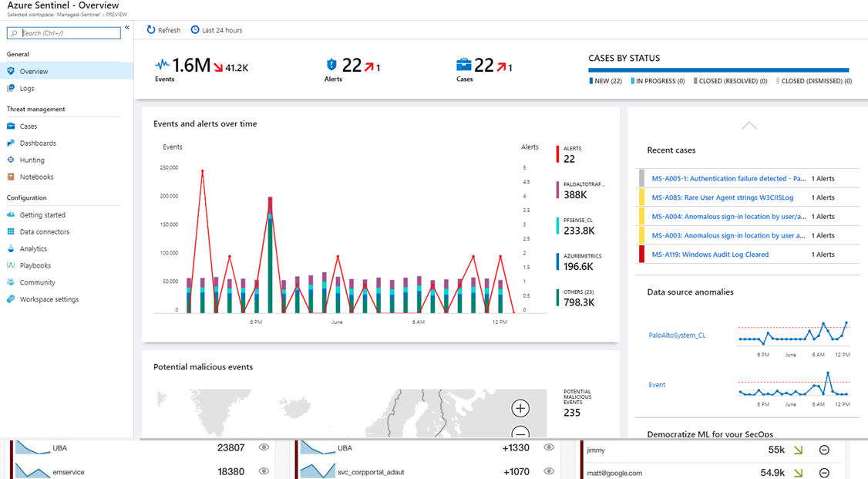Click the 1.6M events count
This screenshot has height=479, width=868.
pos(191,66)
